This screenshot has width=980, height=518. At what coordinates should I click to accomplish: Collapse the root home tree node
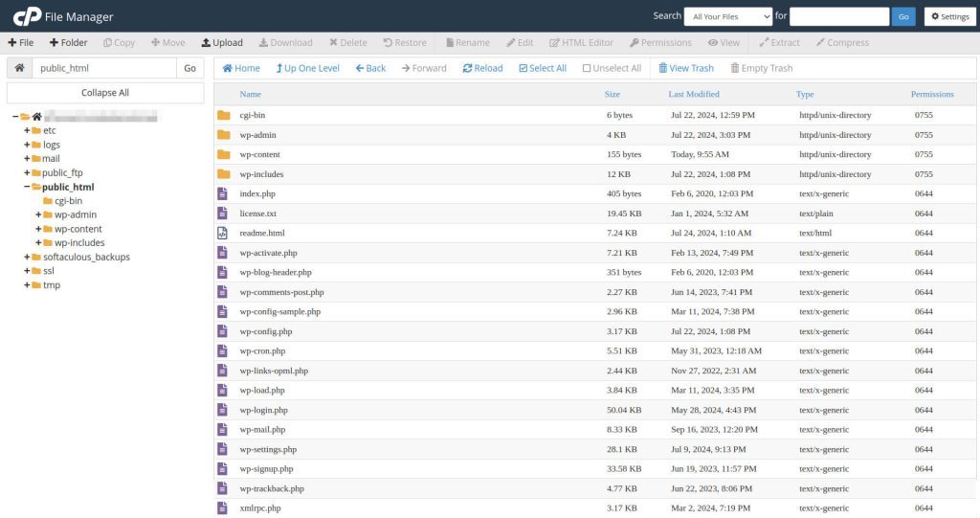click(15, 117)
